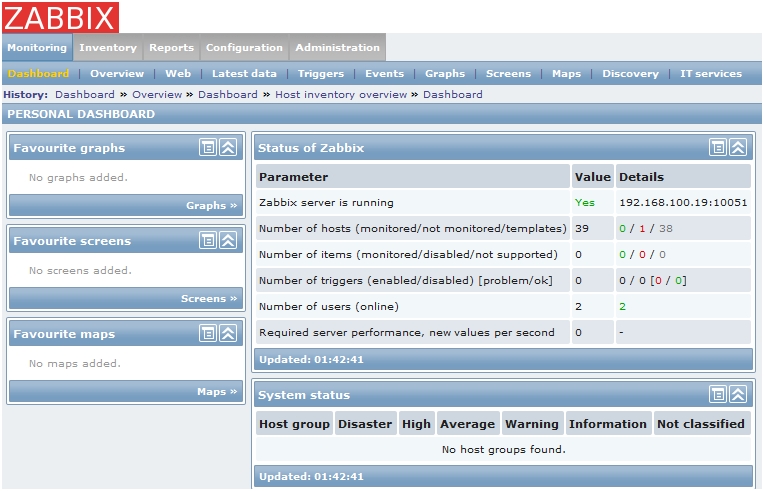
Task: Click the Host group column header
Action: click(294, 424)
